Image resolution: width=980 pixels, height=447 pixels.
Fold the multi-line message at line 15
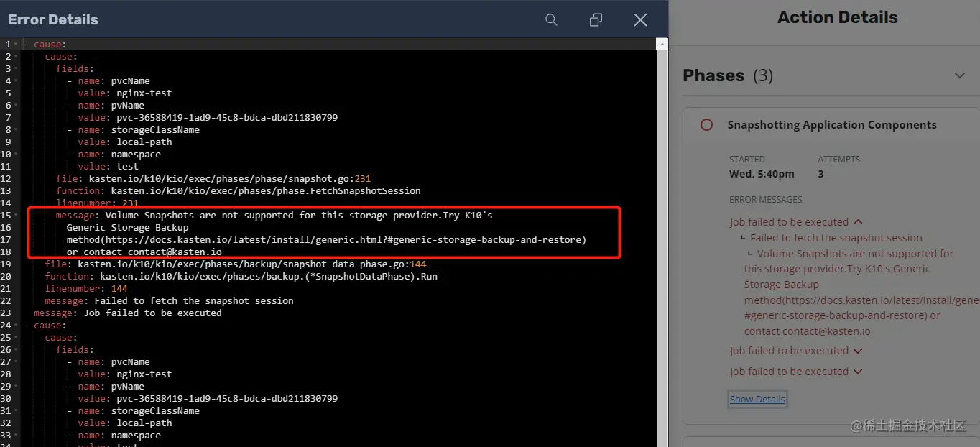tap(17, 216)
